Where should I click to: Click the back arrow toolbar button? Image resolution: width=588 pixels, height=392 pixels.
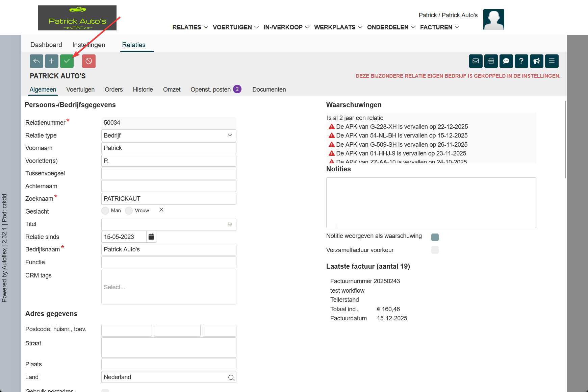[36, 61]
